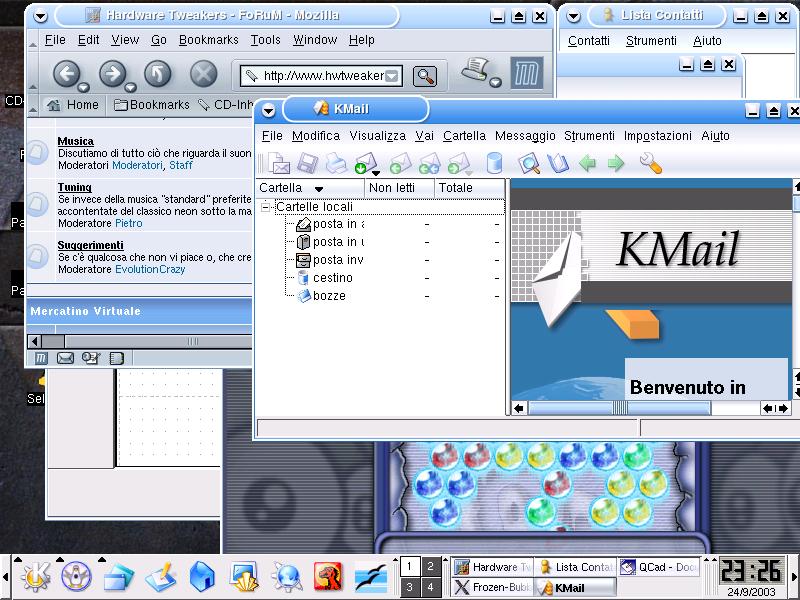Open the Messaggio menu in KMail
The width and height of the screenshot is (800, 600).
tap(525, 136)
